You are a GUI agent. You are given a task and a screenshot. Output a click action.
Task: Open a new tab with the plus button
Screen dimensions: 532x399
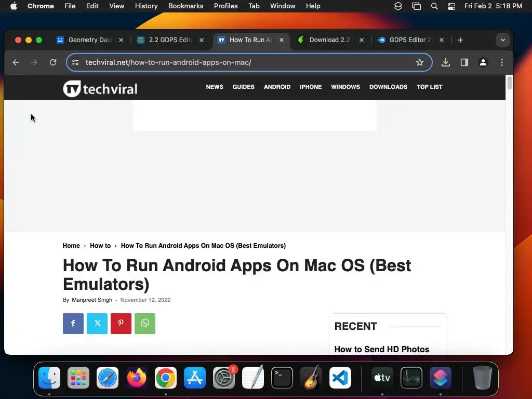(460, 40)
